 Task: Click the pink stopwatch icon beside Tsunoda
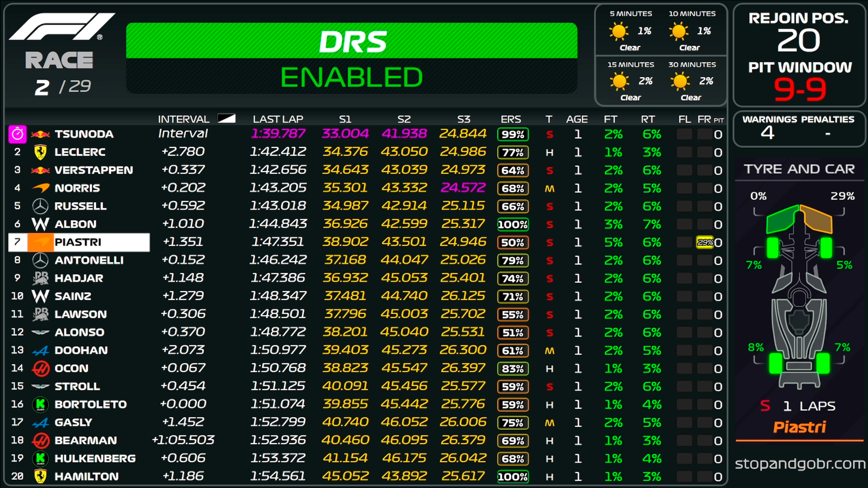click(x=18, y=134)
